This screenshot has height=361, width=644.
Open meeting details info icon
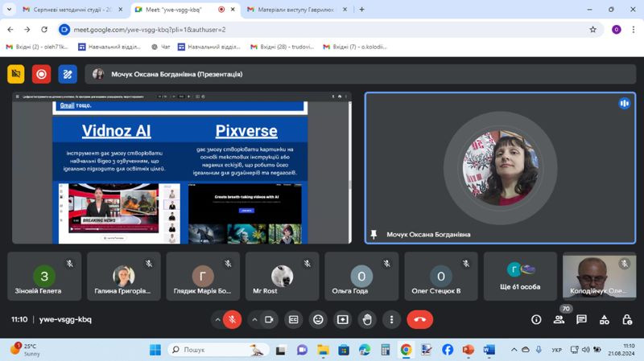point(536,319)
